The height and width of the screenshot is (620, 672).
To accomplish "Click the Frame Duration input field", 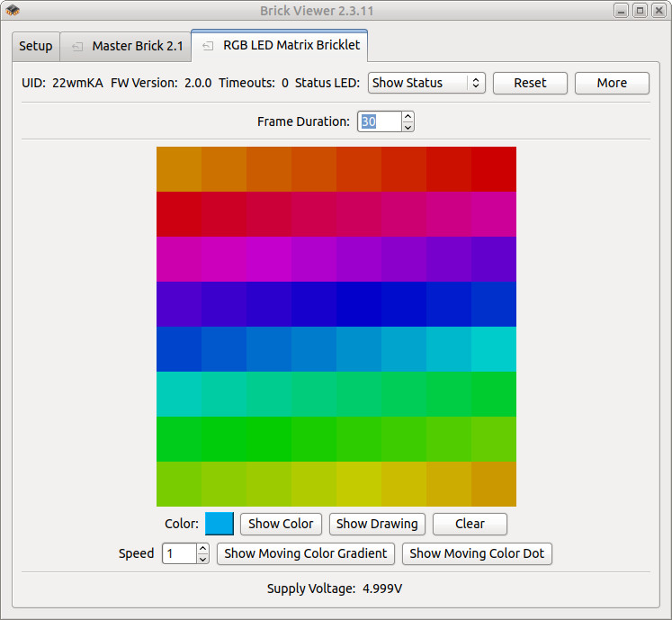I will (378, 121).
